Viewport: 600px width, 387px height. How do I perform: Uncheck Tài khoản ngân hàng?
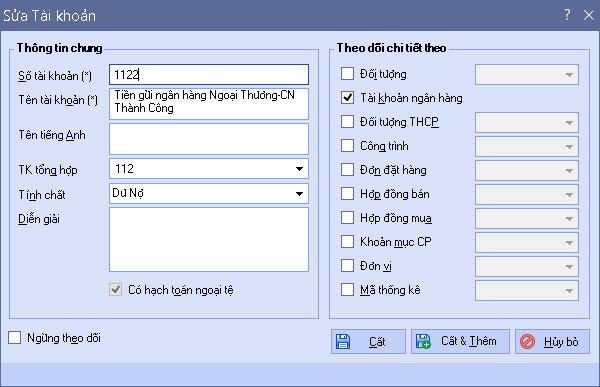[x=347, y=98]
